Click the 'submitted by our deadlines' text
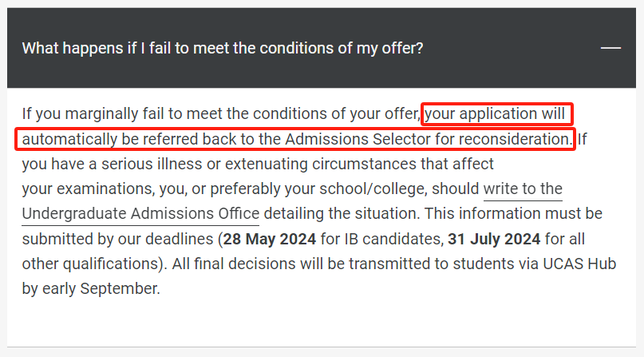The height and width of the screenshot is (357, 644). 117,239
